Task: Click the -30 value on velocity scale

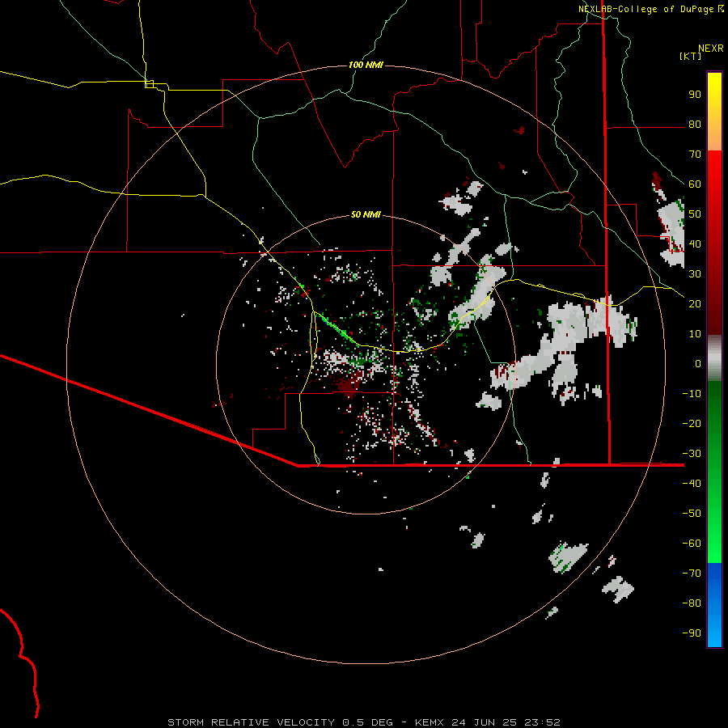Action: click(x=692, y=453)
